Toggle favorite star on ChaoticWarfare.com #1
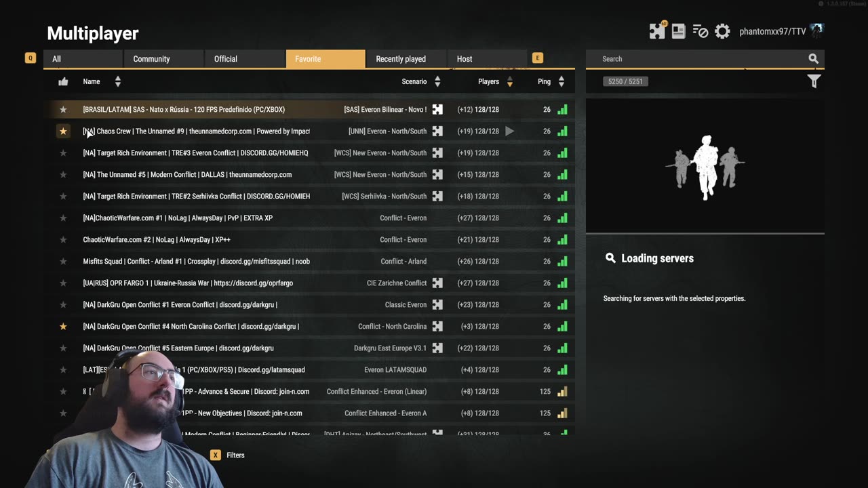 (x=63, y=218)
